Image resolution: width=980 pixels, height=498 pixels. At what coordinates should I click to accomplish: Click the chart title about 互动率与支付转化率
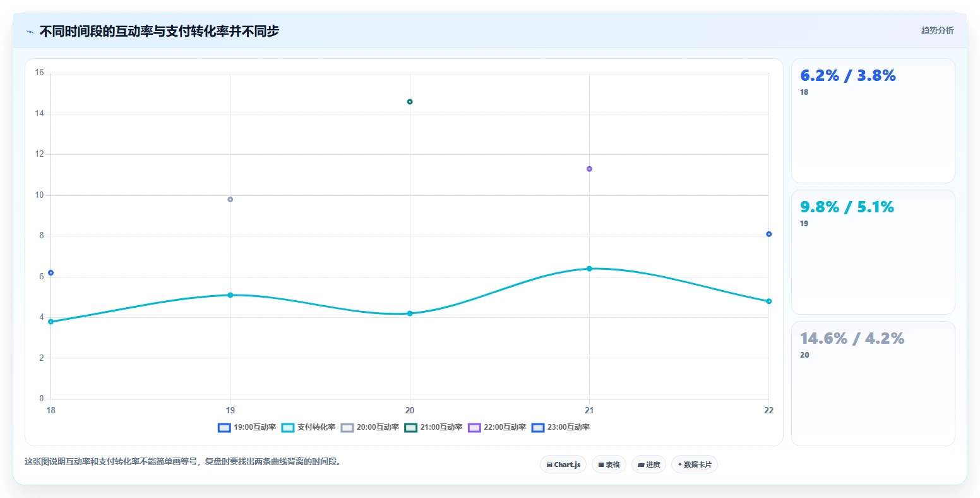[159, 31]
